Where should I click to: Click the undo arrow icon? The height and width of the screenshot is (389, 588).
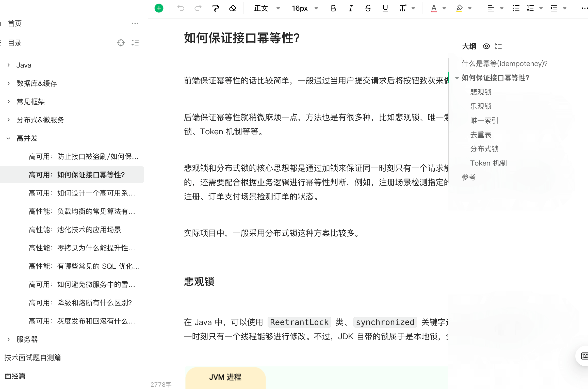coord(181,8)
